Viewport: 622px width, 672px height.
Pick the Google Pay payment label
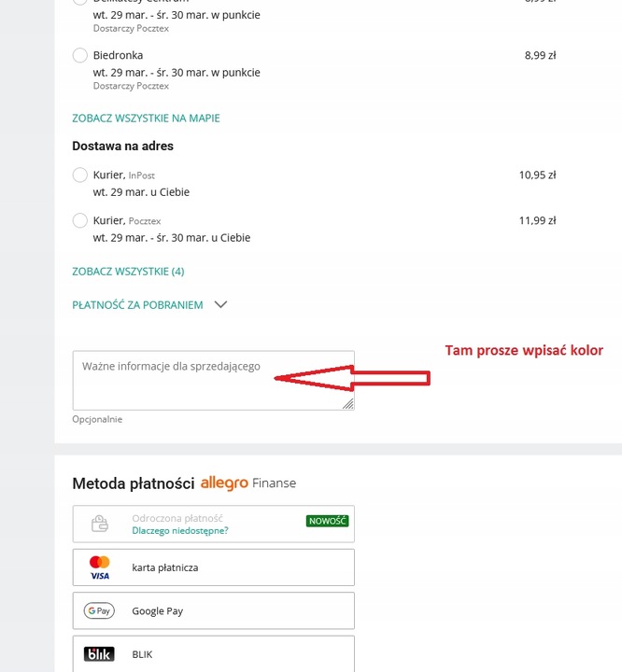pyautogui.click(x=158, y=611)
